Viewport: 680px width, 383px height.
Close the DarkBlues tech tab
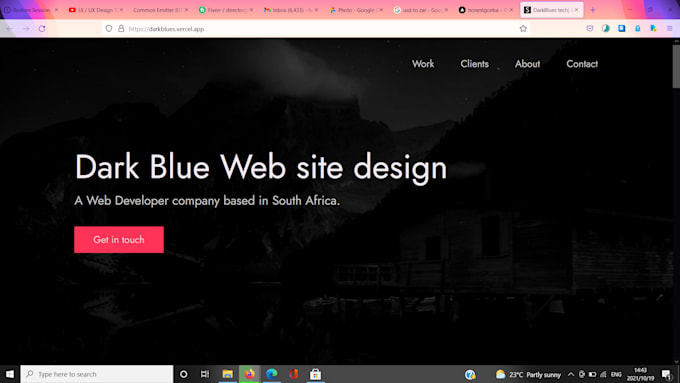577,10
